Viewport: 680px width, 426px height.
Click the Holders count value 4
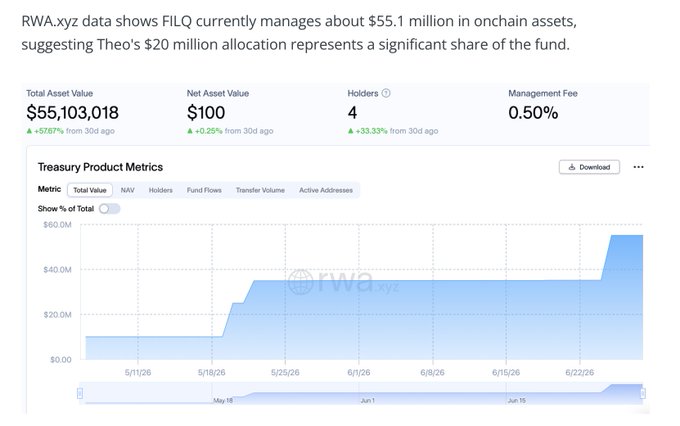tap(352, 113)
